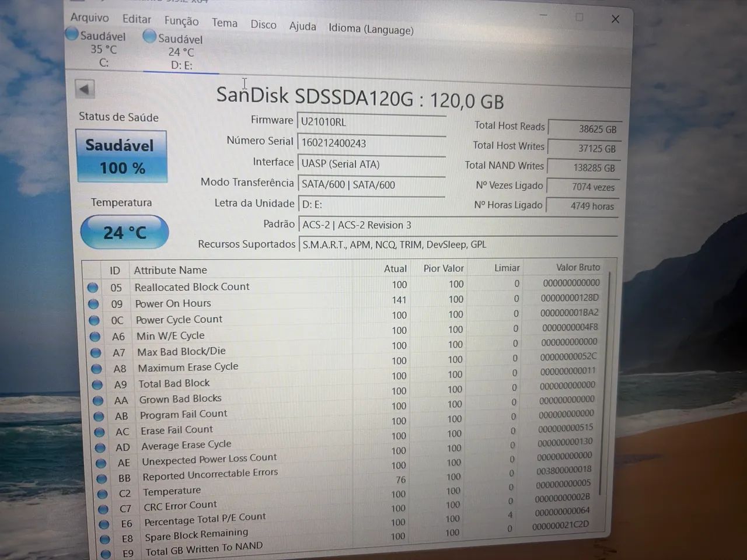Select the Power On Hours attribute name
Viewport: 747px width, 560px height.
(x=173, y=303)
